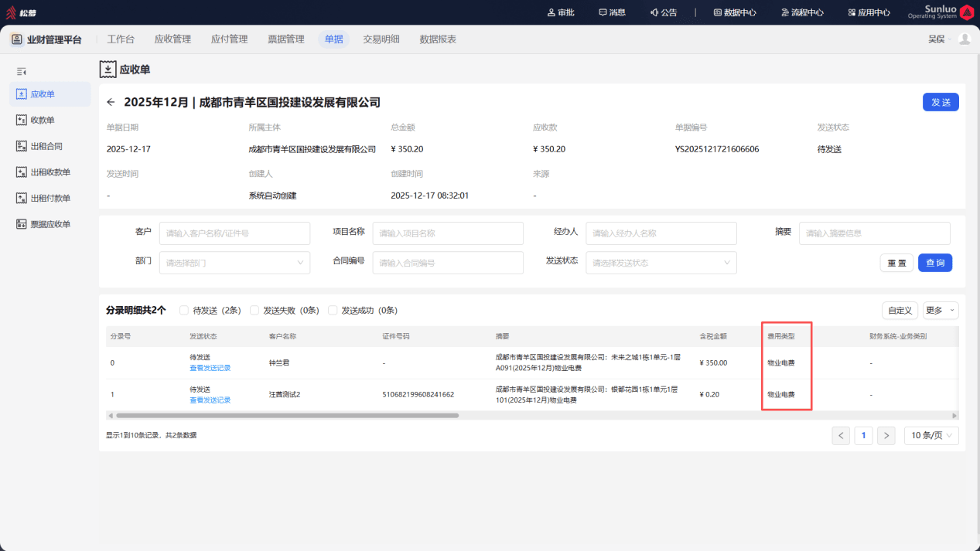Open the 10 条/页 page size dropdown
This screenshot has width=980, height=551.
[x=931, y=435]
